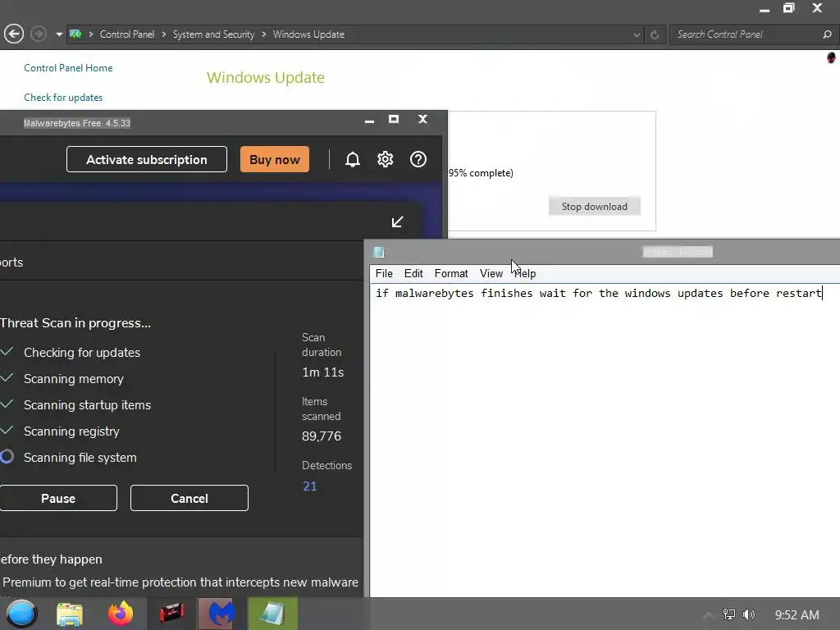Open Control Panel Home link
This screenshot has width=840, height=630.
[68, 68]
